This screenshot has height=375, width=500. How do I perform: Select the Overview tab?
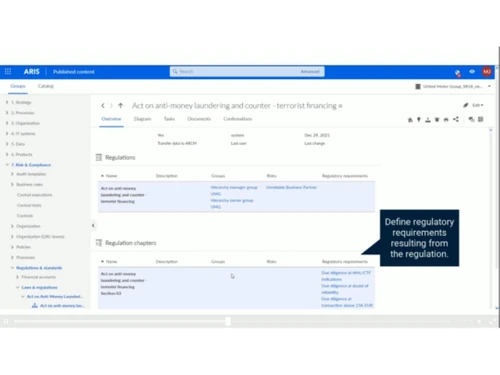tap(111, 119)
